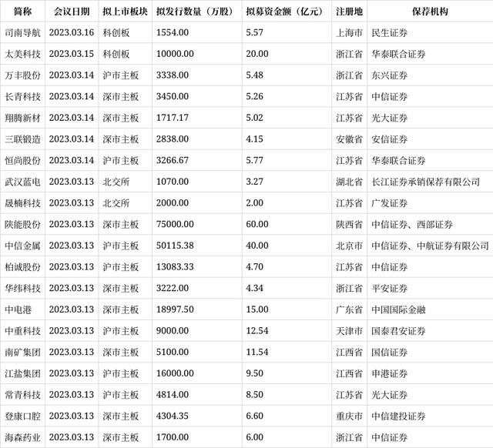The width and height of the screenshot is (493, 448).
Task: Click the date 2023.03.16
Action: pyautogui.click(x=72, y=32)
